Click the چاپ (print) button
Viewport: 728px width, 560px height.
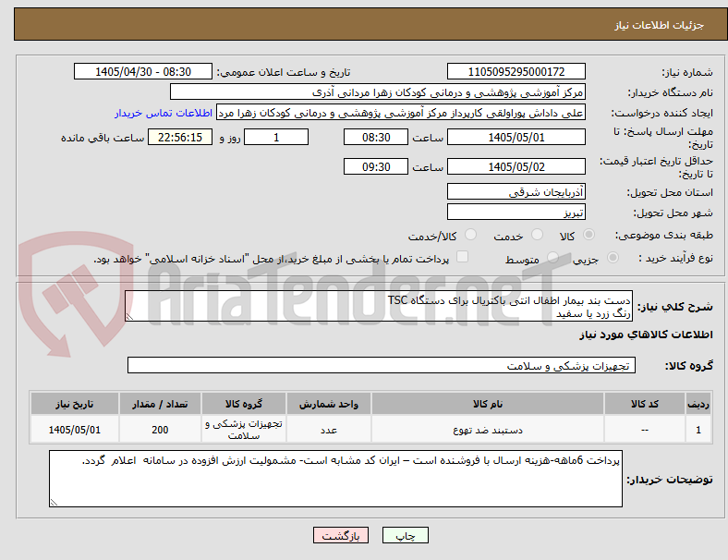tap(406, 535)
